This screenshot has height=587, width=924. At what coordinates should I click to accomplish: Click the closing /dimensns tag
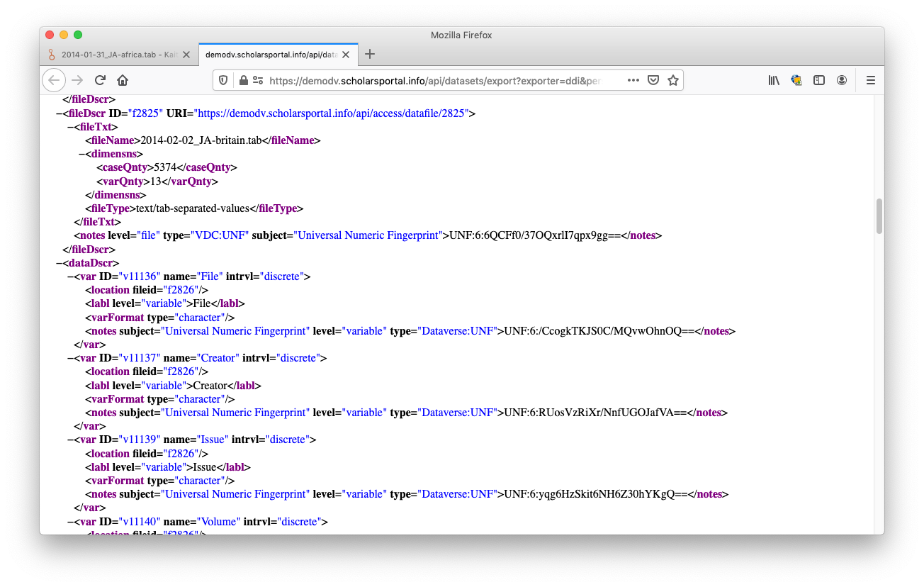click(x=115, y=195)
